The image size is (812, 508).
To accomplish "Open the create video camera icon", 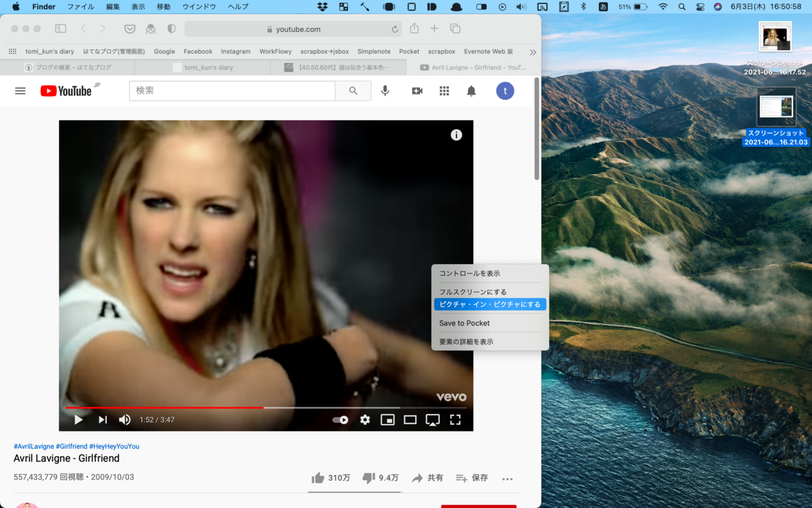I will tap(417, 91).
